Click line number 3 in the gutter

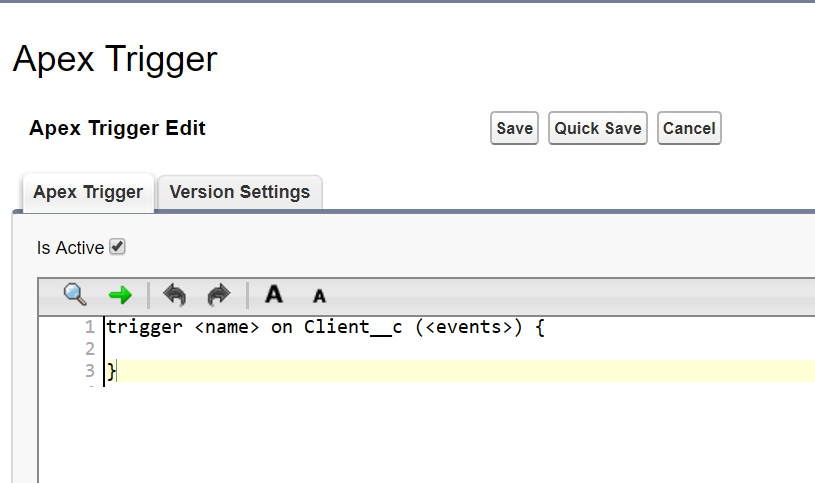point(90,371)
